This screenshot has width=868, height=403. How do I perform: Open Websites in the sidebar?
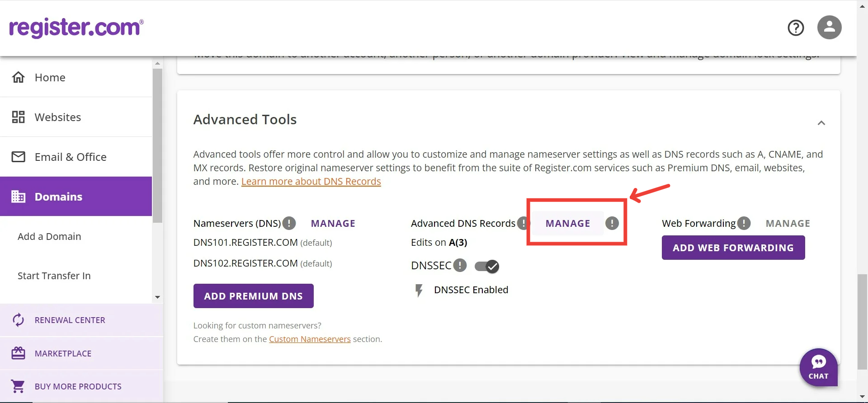coord(76,117)
